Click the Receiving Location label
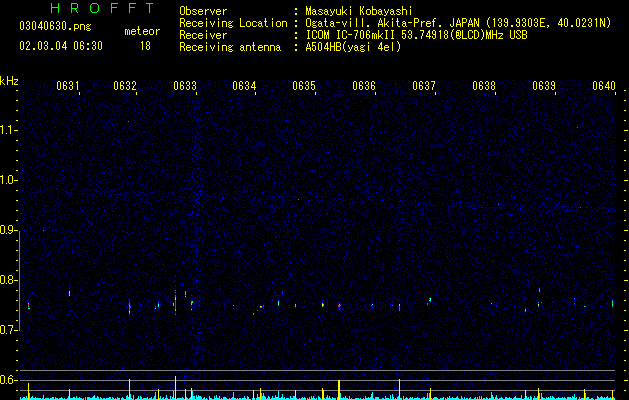 click(x=233, y=23)
